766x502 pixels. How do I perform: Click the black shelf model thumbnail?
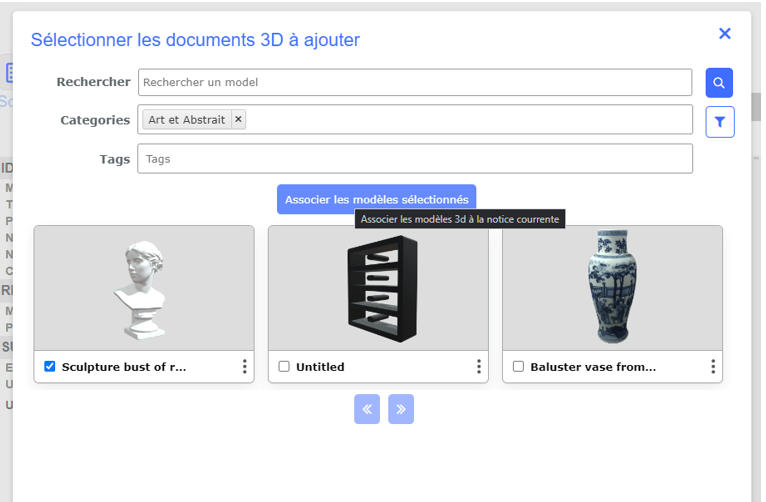click(378, 287)
